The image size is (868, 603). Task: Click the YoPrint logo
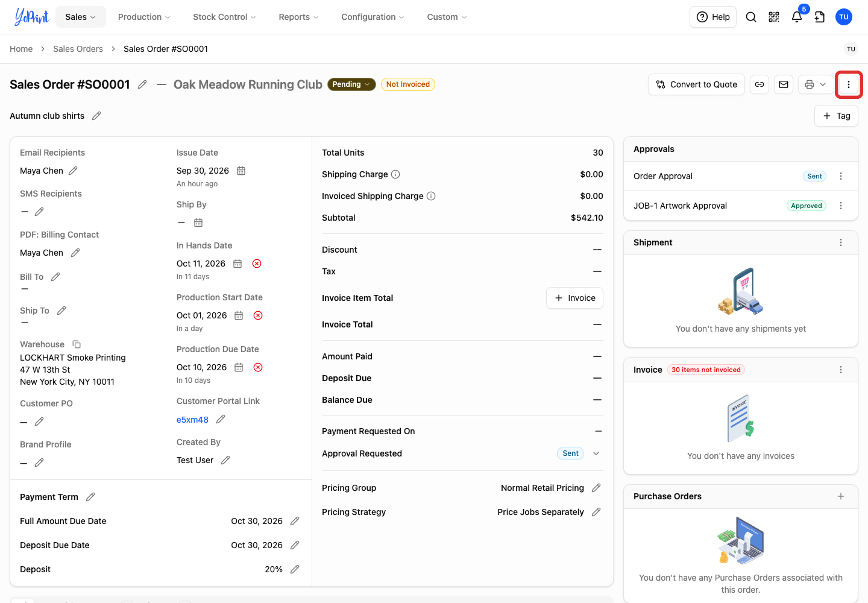[31, 17]
